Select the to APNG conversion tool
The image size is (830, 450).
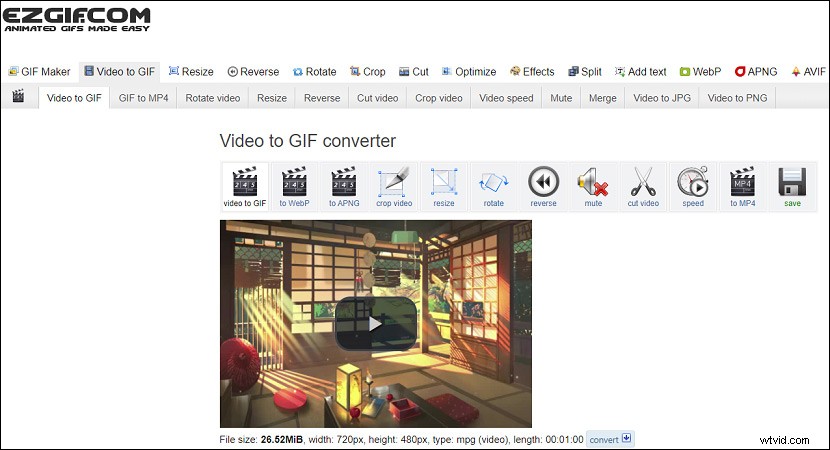(344, 187)
